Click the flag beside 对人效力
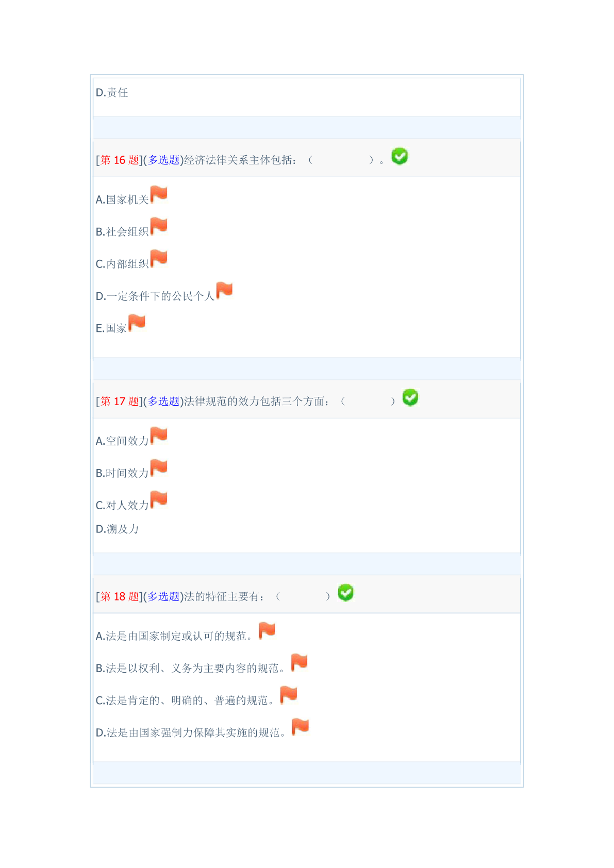The image size is (614, 868). click(159, 500)
